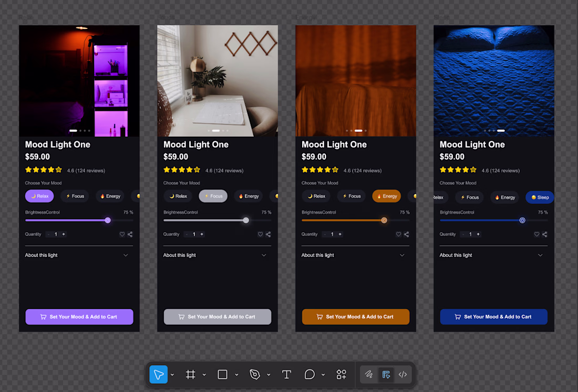The height and width of the screenshot is (392, 578).
Task: Select Focus mood chip in purple card
Action: click(x=75, y=196)
